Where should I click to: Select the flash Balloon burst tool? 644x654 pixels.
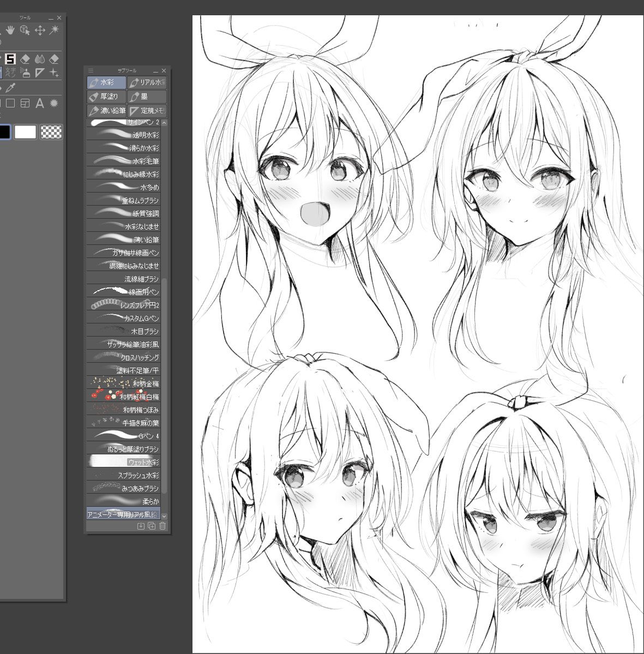point(54,103)
